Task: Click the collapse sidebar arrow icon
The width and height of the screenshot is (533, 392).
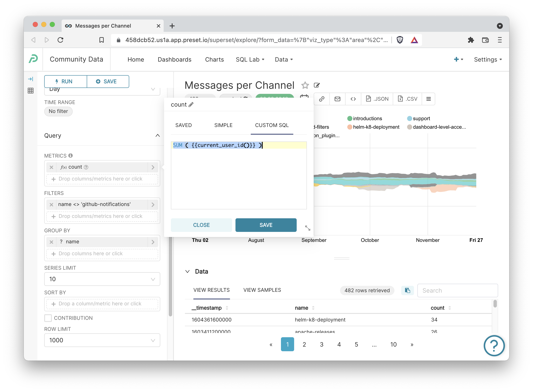Action: (x=30, y=79)
